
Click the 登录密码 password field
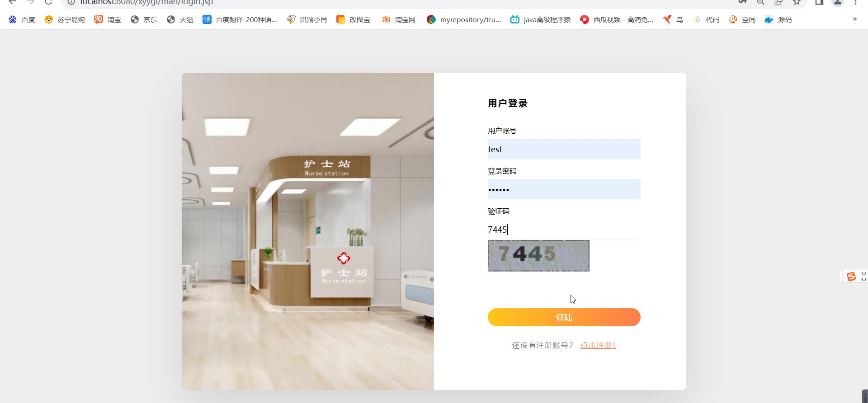[x=564, y=189]
